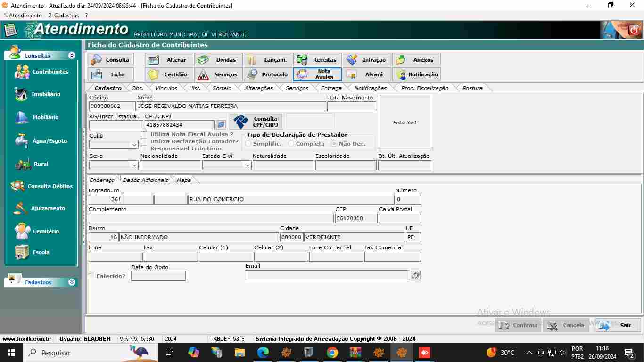Open the Dados Adicionais tab
644x362 pixels.
point(145,180)
